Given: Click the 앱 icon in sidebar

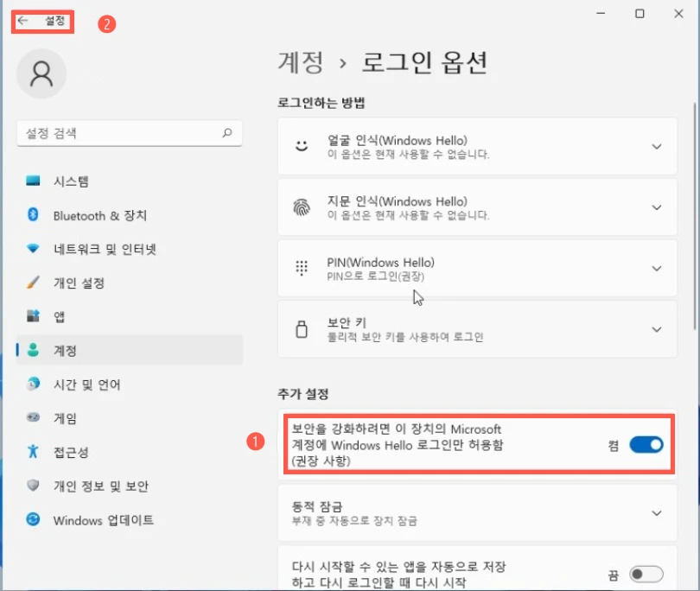Looking at the screenshot, I should [33, 316].
